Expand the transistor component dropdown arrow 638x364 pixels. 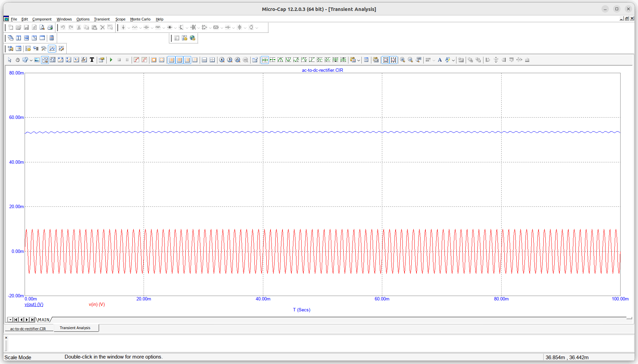click(187, 28)
